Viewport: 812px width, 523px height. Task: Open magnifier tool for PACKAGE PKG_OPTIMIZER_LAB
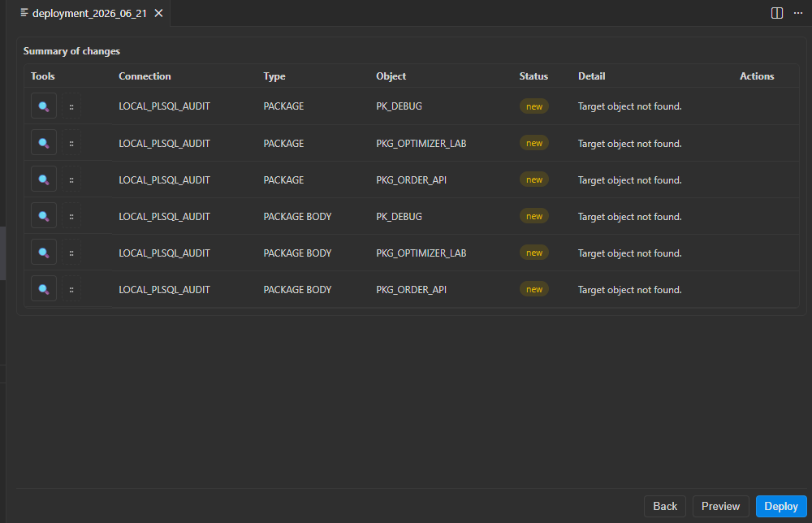[x=44, y=143]
